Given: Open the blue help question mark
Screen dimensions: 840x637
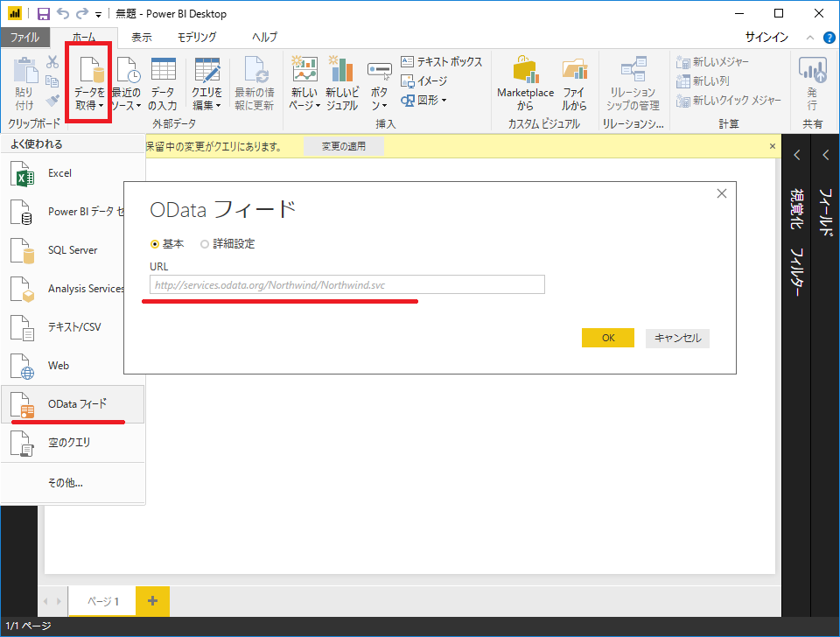Looking at the screenshot, I should (829, 38).
